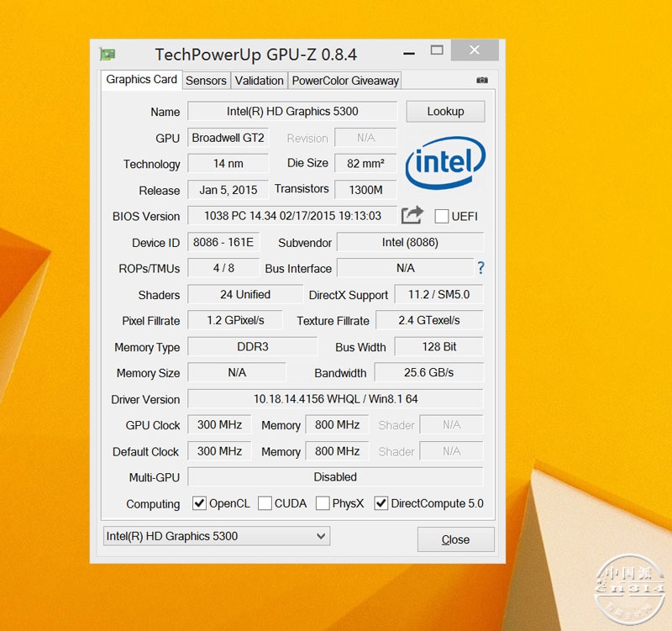Image resolution: width=672 pixels, height=631 pixels.
Task: Click the Shaders field 24 Unified
Action: [x=245, y=295]
